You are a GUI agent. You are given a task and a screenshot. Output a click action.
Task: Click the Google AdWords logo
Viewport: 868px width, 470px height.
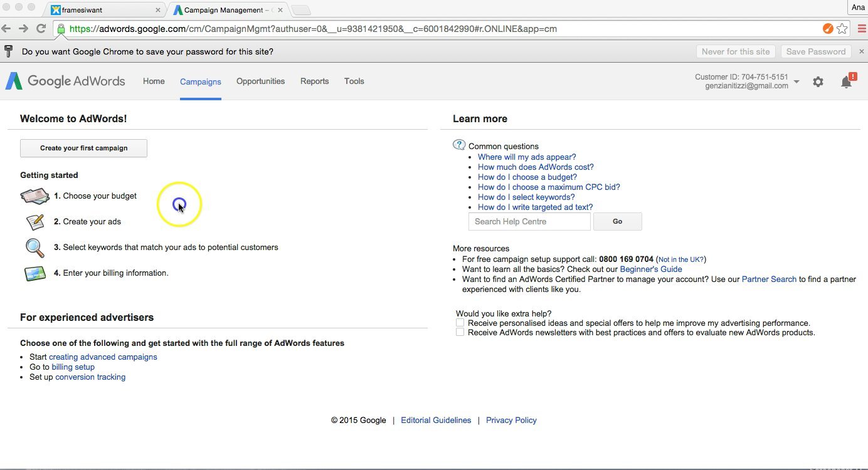pos(65,81)
